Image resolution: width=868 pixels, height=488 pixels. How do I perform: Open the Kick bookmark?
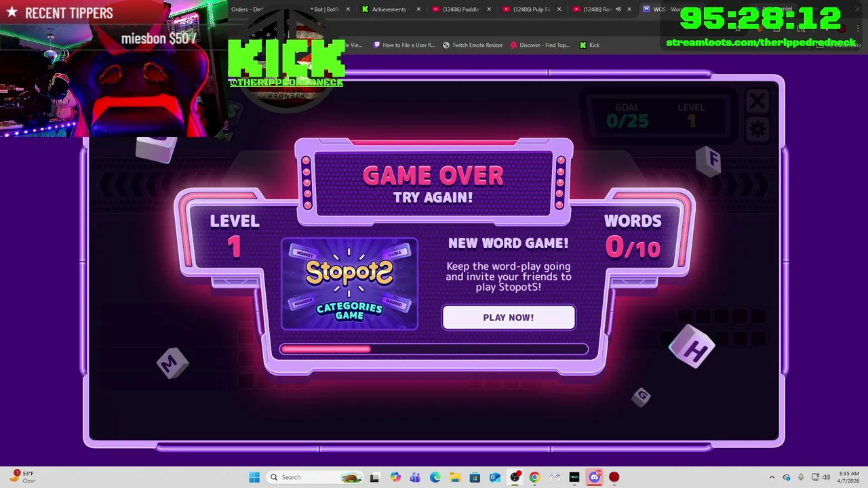[x=589, y=45]
